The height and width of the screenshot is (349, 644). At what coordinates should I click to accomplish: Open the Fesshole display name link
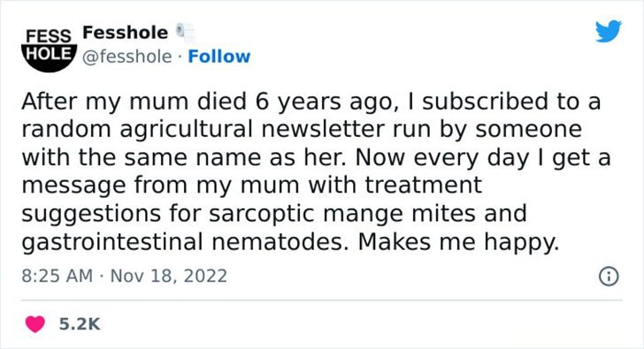point(126,33)
